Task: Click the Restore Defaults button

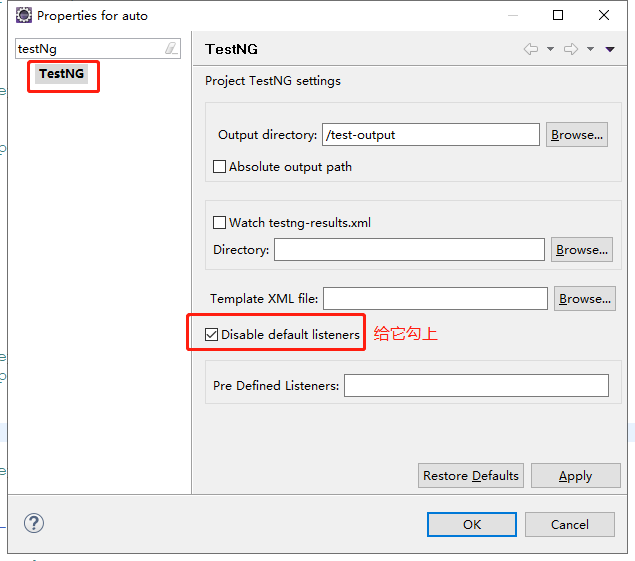Action: click(471, 476)
